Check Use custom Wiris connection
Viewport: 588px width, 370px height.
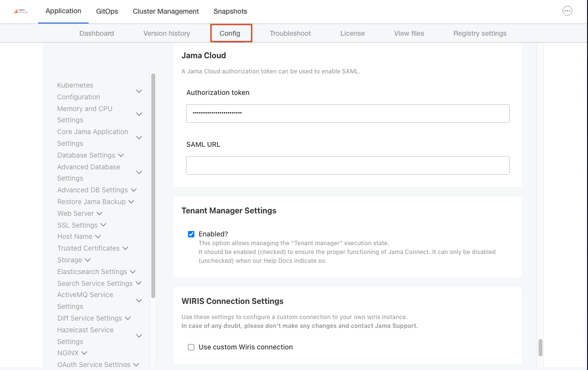[191, 347]
